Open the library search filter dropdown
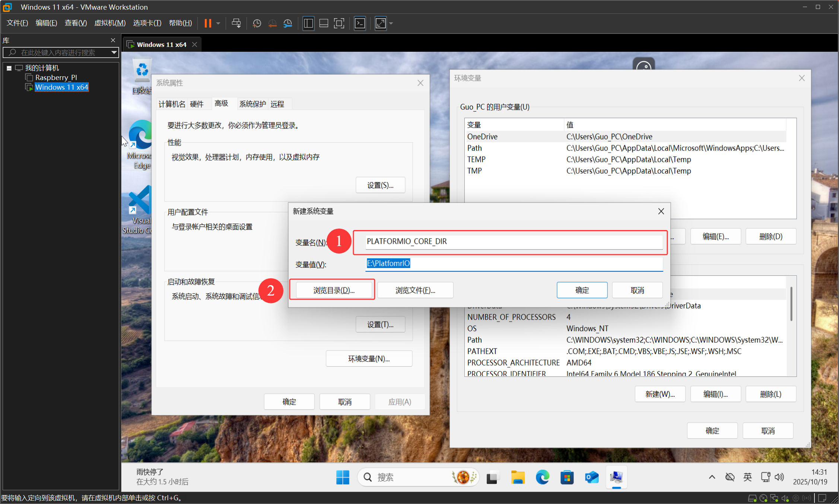 114,52
